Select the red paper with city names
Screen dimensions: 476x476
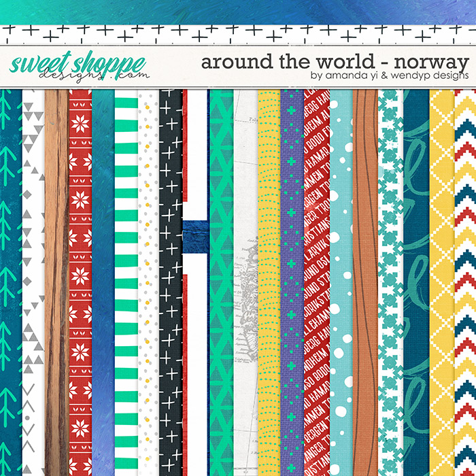pos(317,283)
